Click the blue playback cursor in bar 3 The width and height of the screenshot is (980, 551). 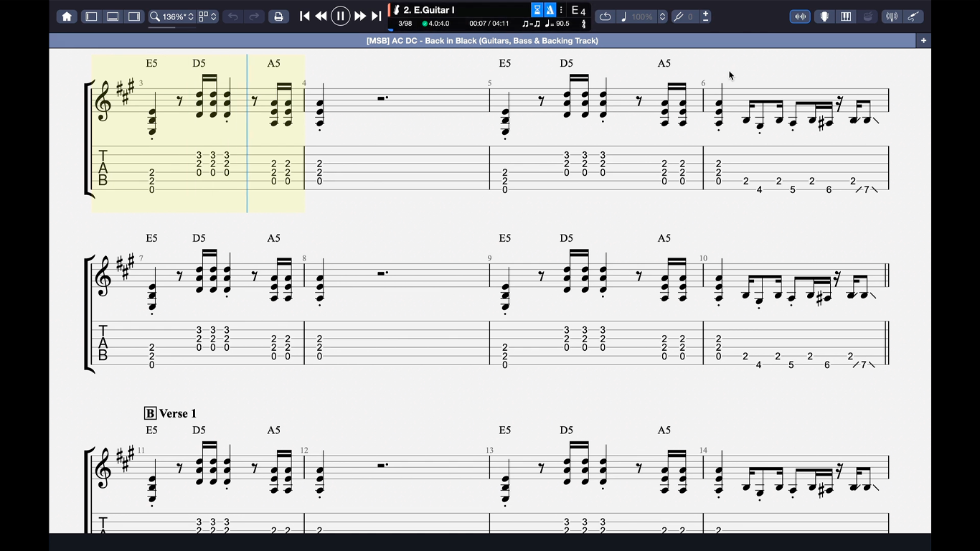(x=247, y=133)
